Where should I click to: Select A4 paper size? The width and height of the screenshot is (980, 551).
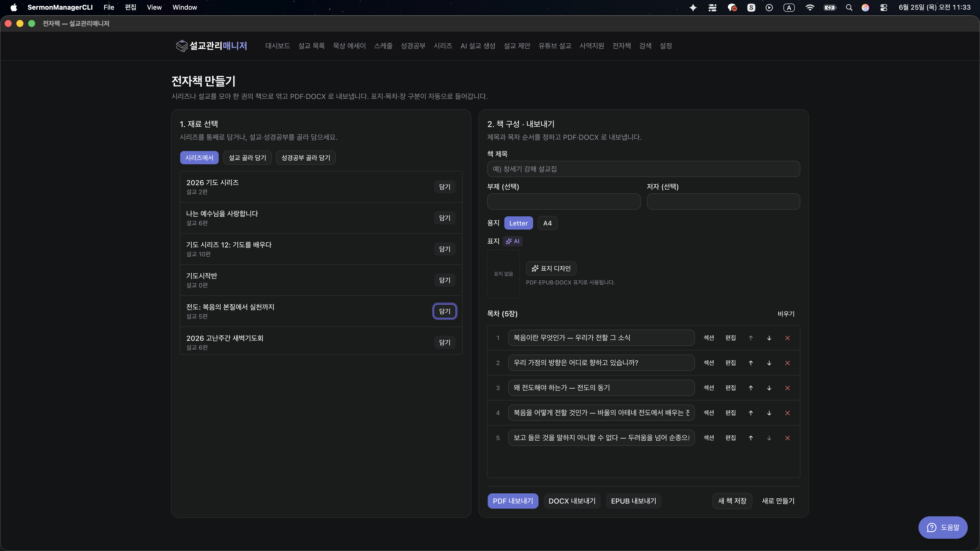[x=547, y=223]
